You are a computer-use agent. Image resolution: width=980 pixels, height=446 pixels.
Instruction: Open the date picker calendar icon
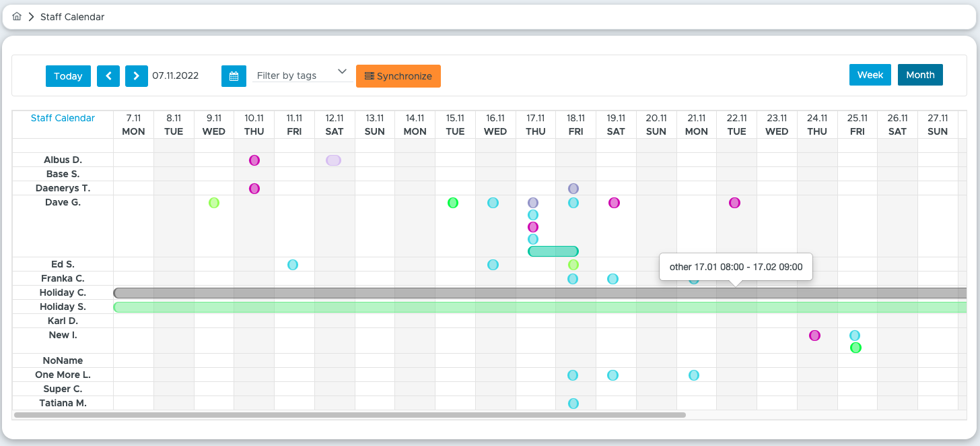pos(234,76)
